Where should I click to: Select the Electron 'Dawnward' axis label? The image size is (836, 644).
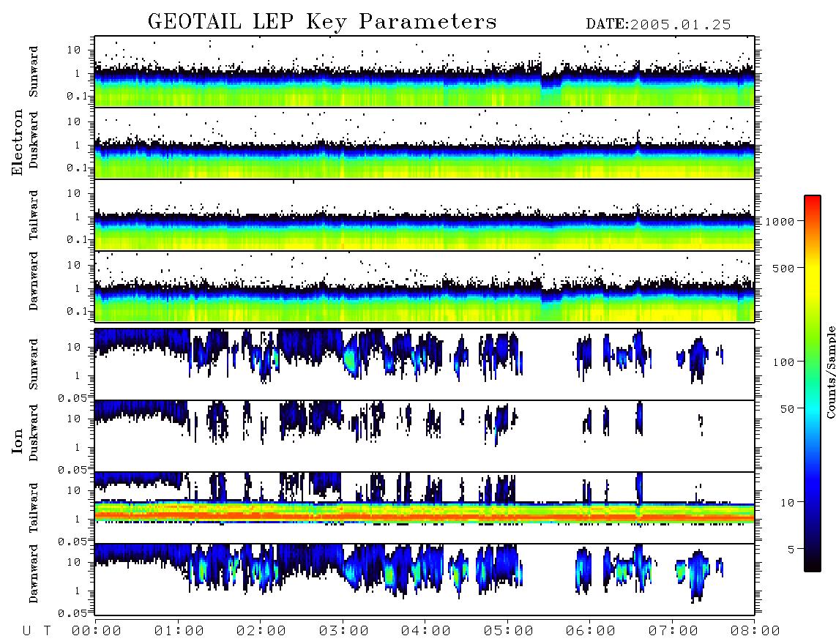(34, 282)
